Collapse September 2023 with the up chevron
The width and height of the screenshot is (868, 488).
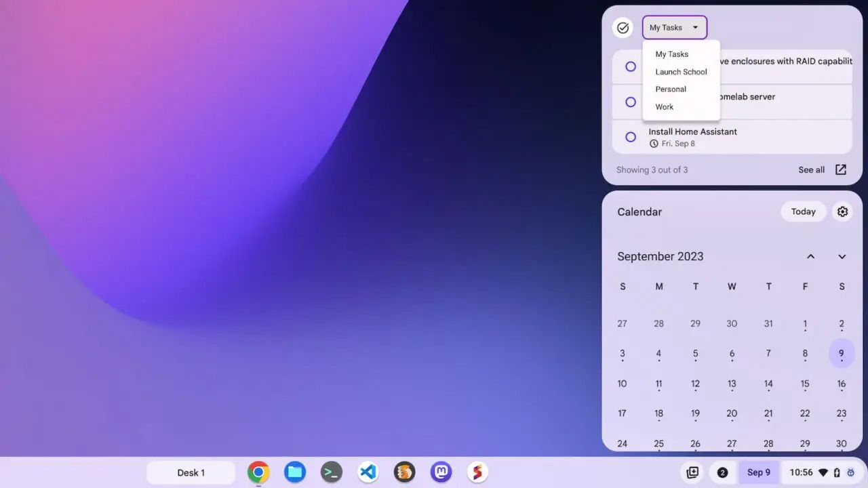811,256
